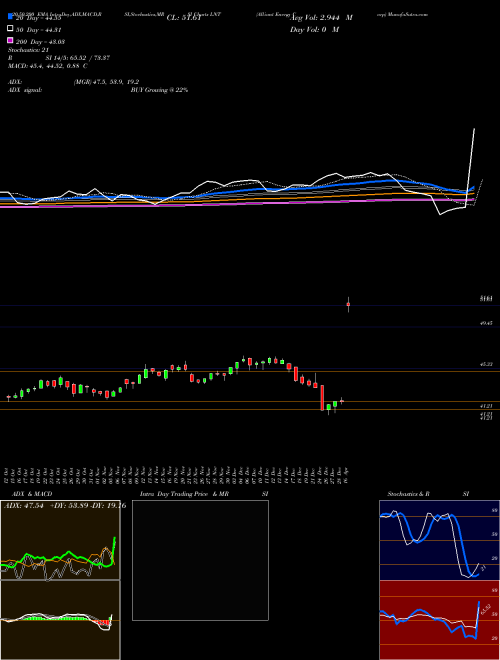
Task: Click the latest red candlestick near 51.61
Action: pyautogui.click(x=348, y=304)
